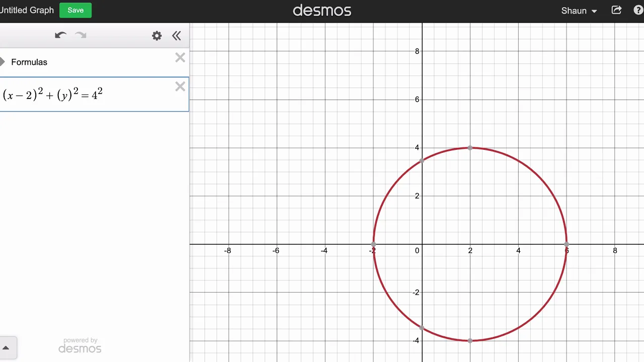Select the lower y-intercept point on circle
Viewport: 644px width, 362px height.
pyautogui.click(x=422, y=328)
